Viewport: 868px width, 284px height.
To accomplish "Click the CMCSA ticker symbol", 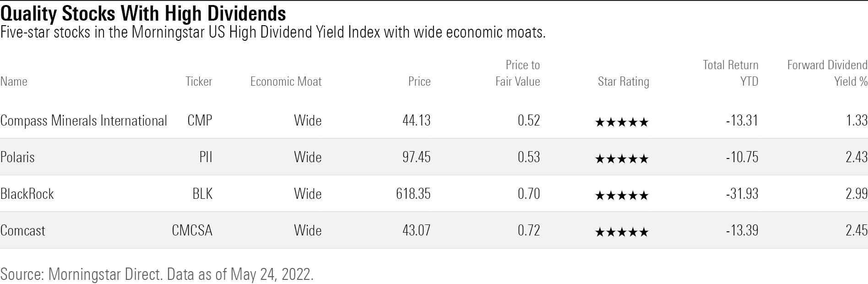I will pyautogui.click(x=192, y=230).
